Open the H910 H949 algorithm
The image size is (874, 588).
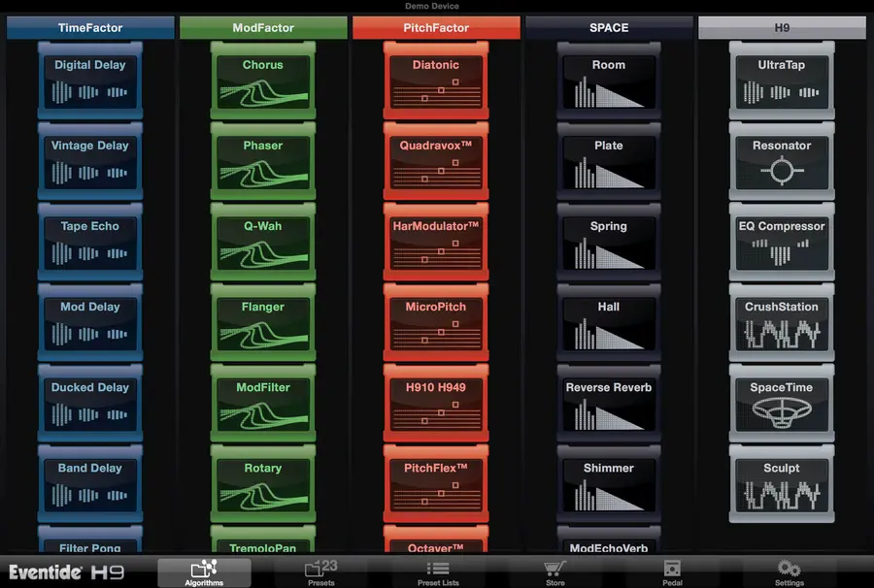click(436, 403)
